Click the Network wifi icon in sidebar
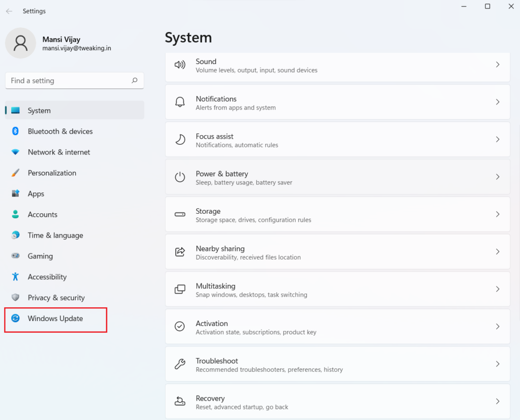The height and width of the screenshot is (420, 520). coord(15,152)
